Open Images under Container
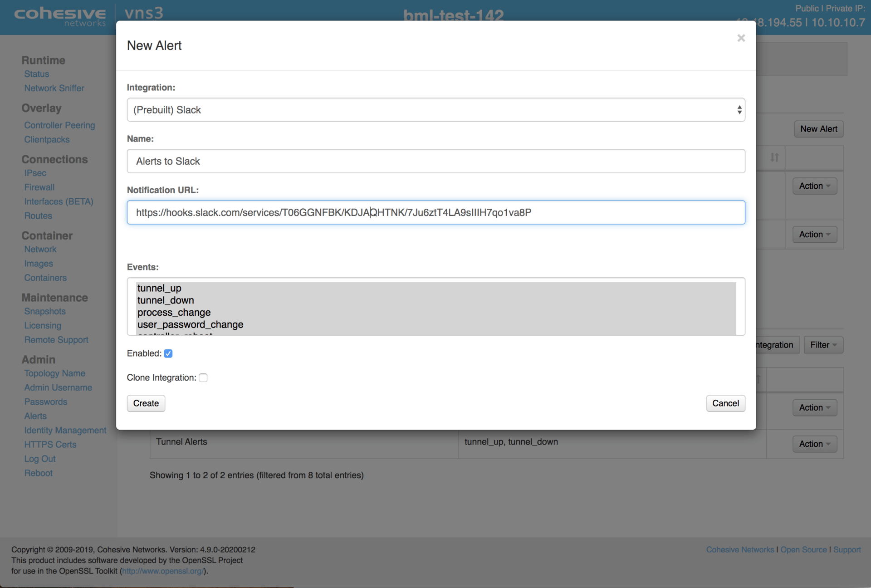 (x=39, y=264)
